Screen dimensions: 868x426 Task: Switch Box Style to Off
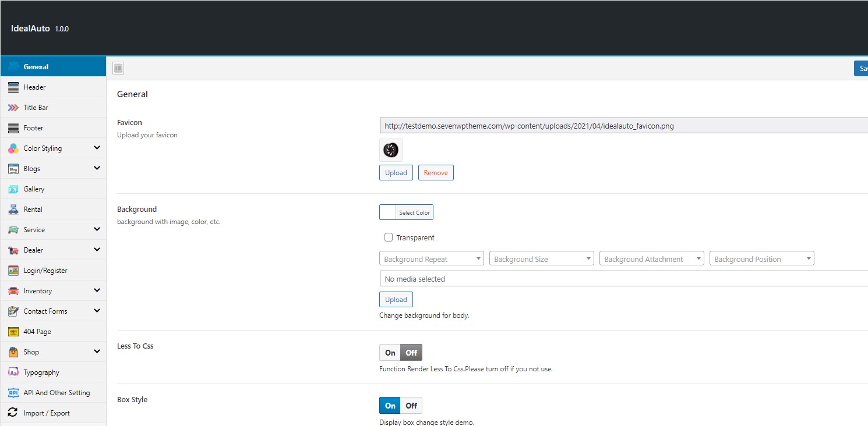tap(411, 406)
